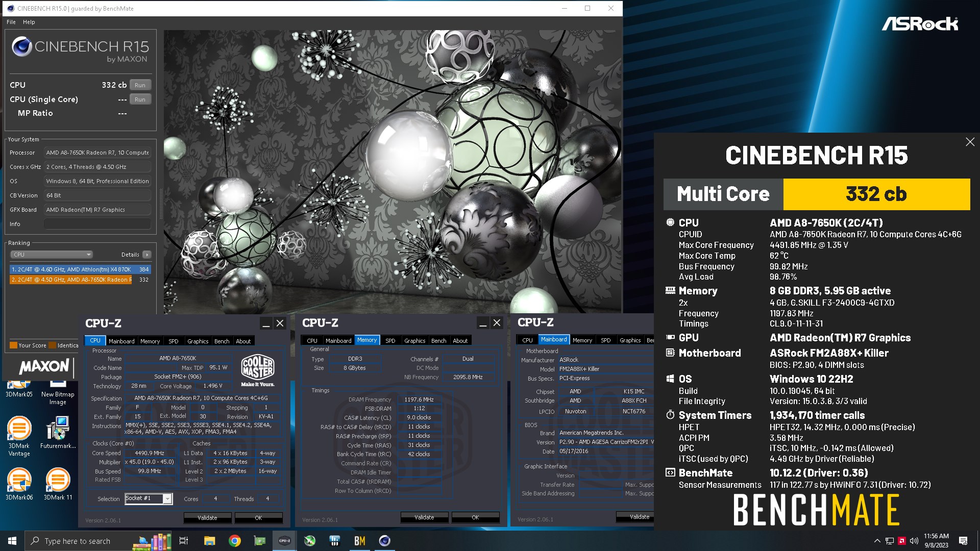Click the green sphere taskbar icon
Viewport: 980px width, 551px height.
tap(310, 541)
